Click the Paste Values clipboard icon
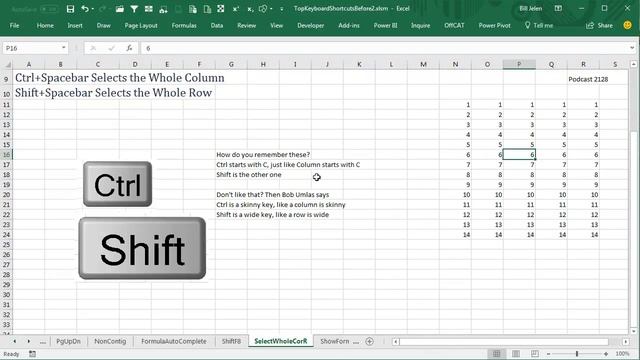640x360 pixels. 193,9
